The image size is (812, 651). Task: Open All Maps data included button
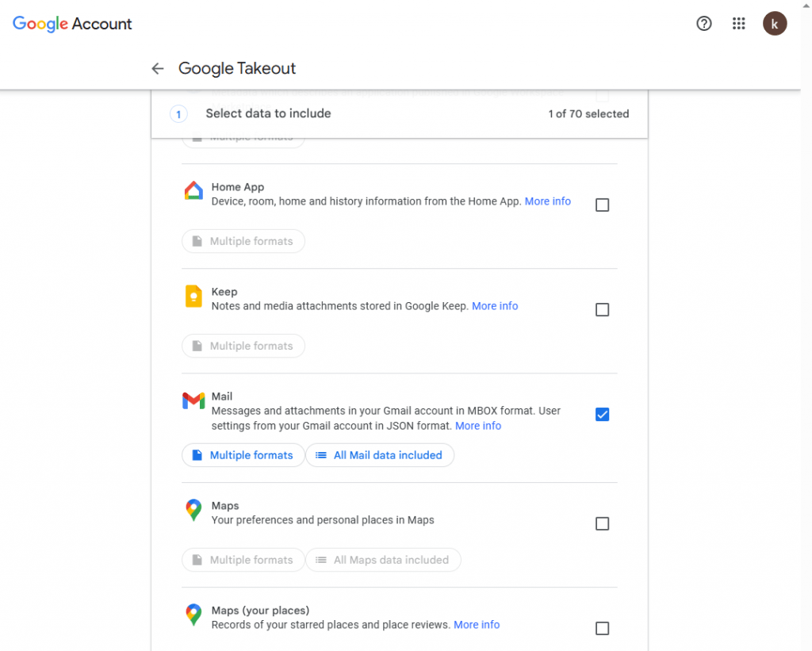tap(383, 560)
